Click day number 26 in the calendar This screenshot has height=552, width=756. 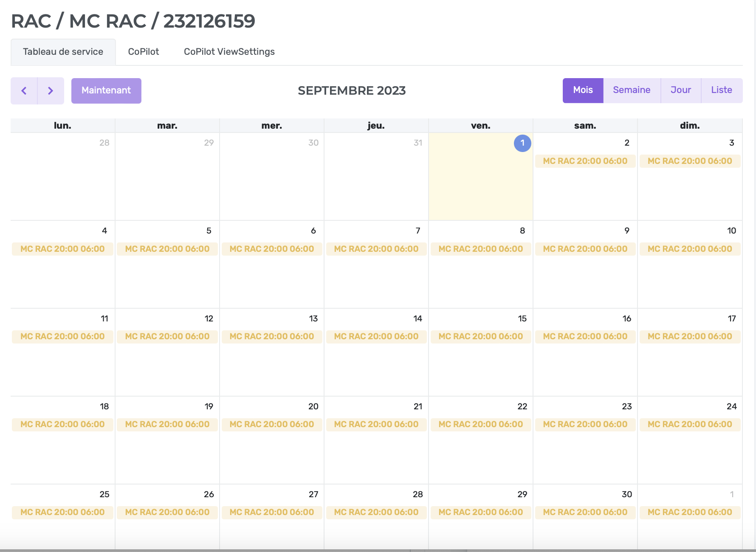(x=209, y=494)
